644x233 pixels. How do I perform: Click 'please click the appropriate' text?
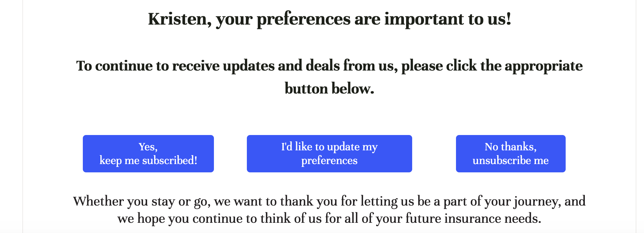pos(492,66)
